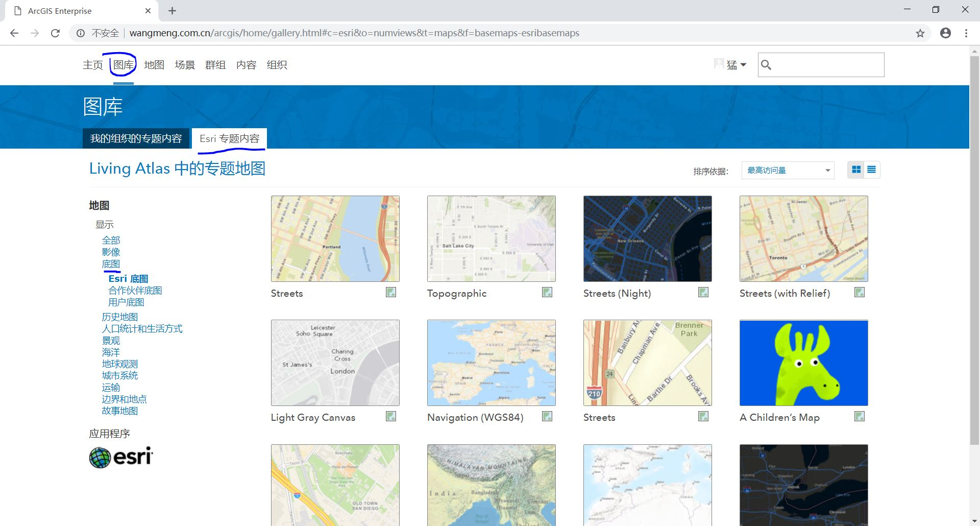The image size is (980, 526).
Task: Filter by 历史地图
Action: [x=119, y=317]
